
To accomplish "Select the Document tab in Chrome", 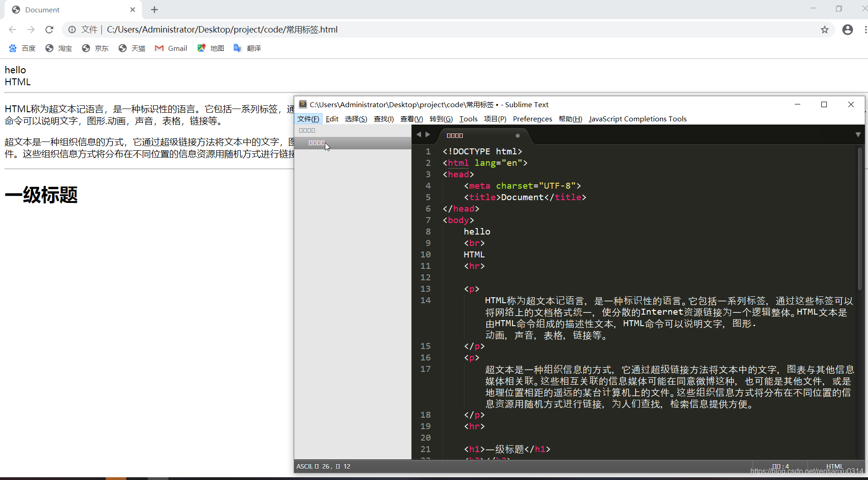I will [73, 10].
